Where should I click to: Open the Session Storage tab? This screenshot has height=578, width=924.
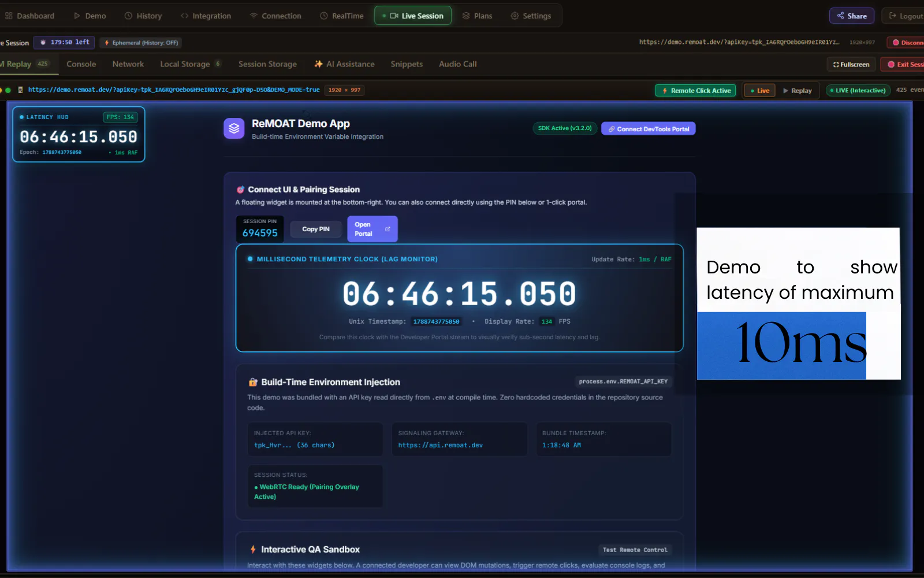coord(267,64)
